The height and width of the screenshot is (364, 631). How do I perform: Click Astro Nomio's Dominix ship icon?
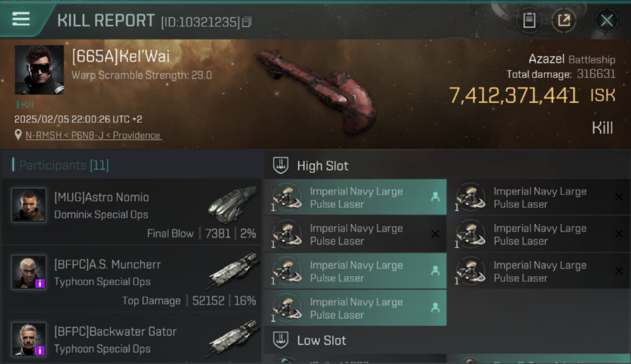click(x=232, y=204)
